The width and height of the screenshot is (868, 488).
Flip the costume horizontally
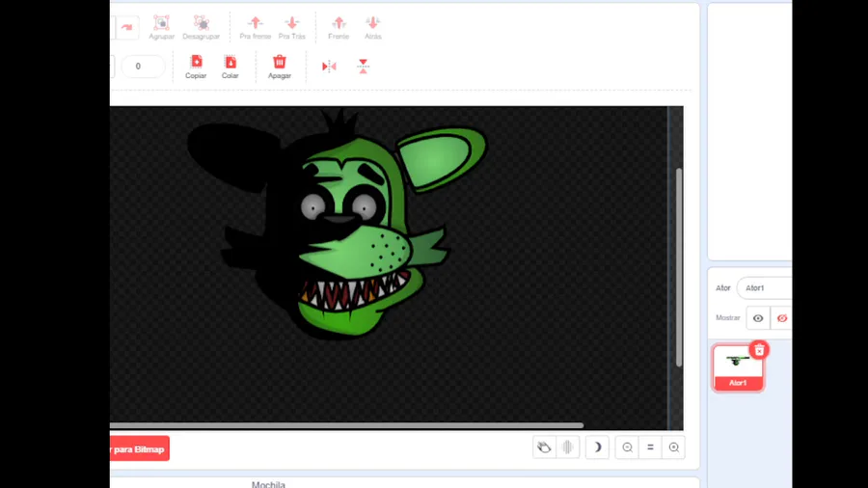[x=330, y=67]
